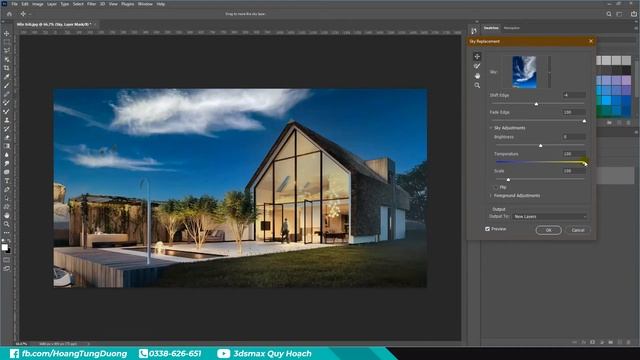Select the Move tool in left toolbar
This screenshot has width=640, height=360.
pos(7,33)
